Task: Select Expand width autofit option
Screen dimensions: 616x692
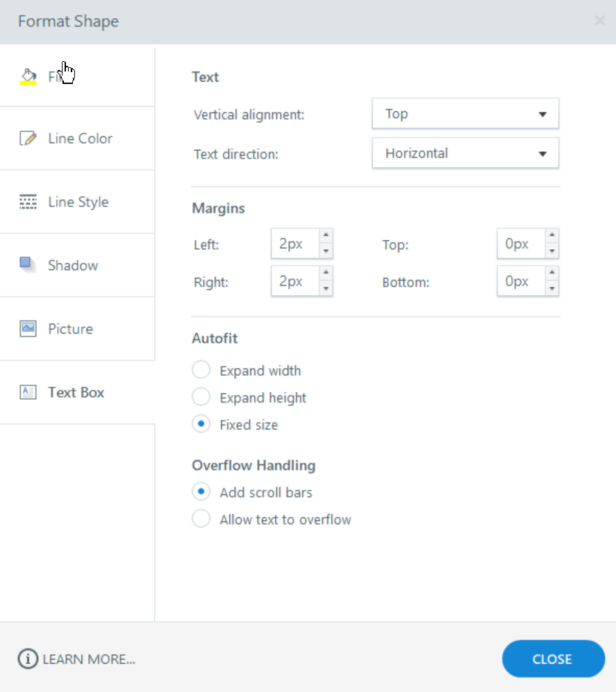Action: (x=201, y=370)
